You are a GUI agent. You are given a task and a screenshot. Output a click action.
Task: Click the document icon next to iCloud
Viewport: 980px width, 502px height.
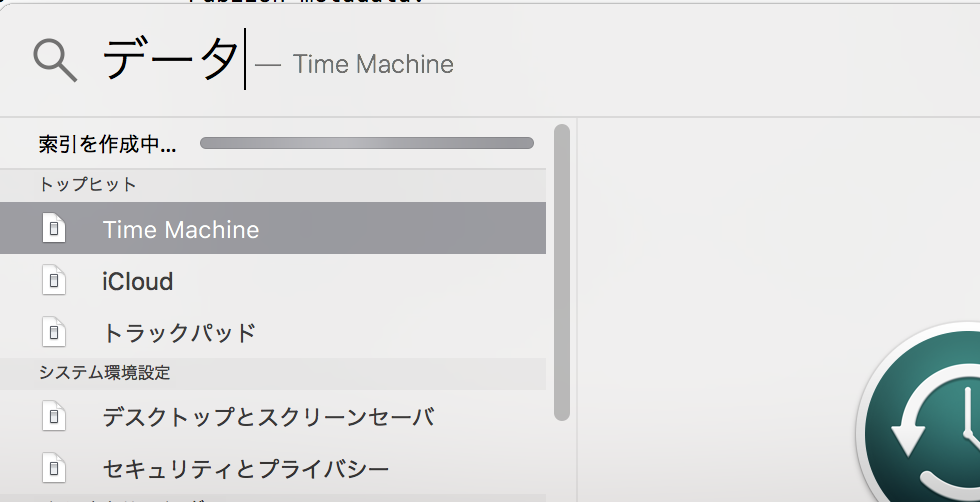[54, 280]
